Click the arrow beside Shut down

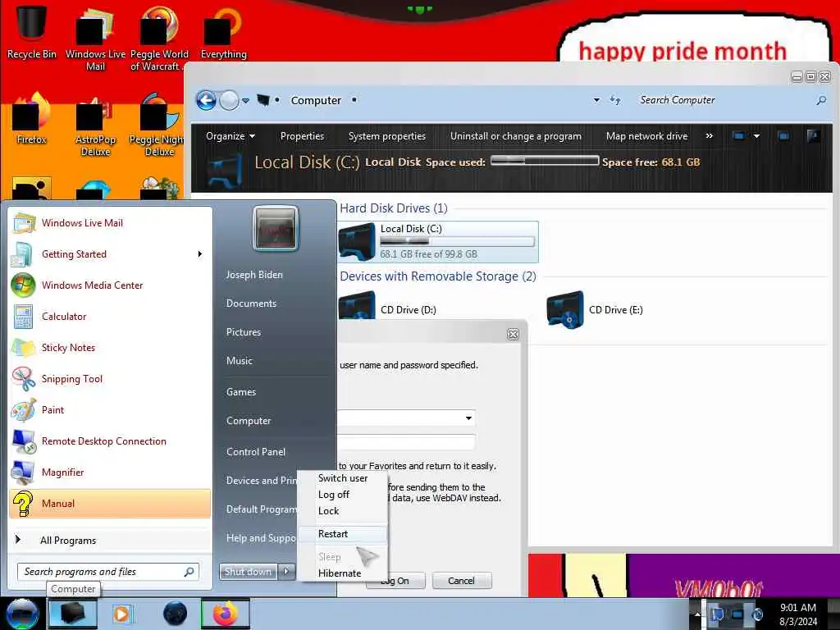[286, 572]
